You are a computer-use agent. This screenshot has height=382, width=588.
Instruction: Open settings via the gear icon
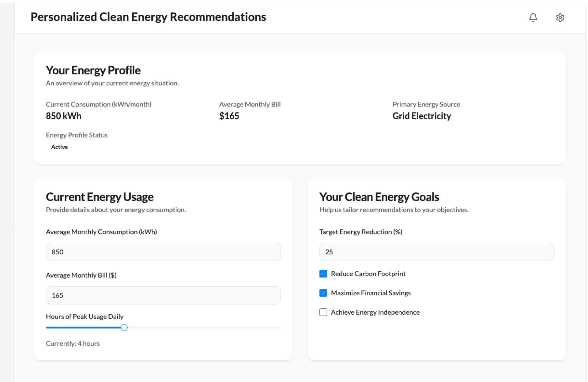[x=560, y=17]
